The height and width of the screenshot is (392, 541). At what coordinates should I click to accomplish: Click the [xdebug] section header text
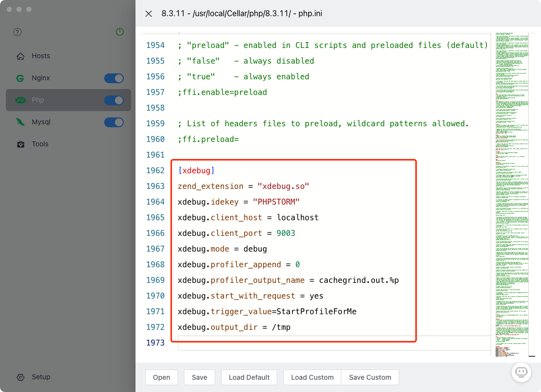click(196, 170)
